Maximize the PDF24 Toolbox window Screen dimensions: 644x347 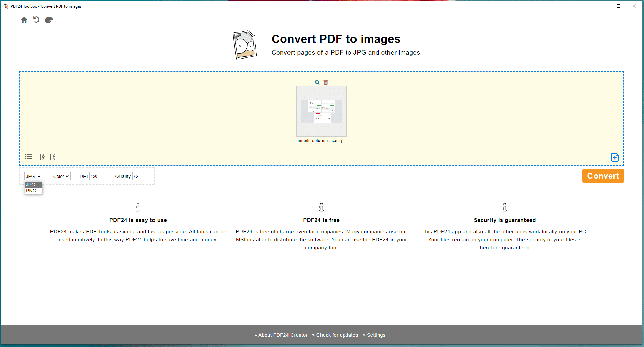pyautogui.click(x=619, y=6)
